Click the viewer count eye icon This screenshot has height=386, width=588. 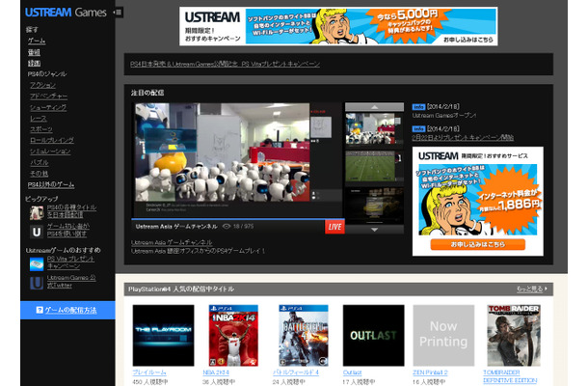(227, 227)
